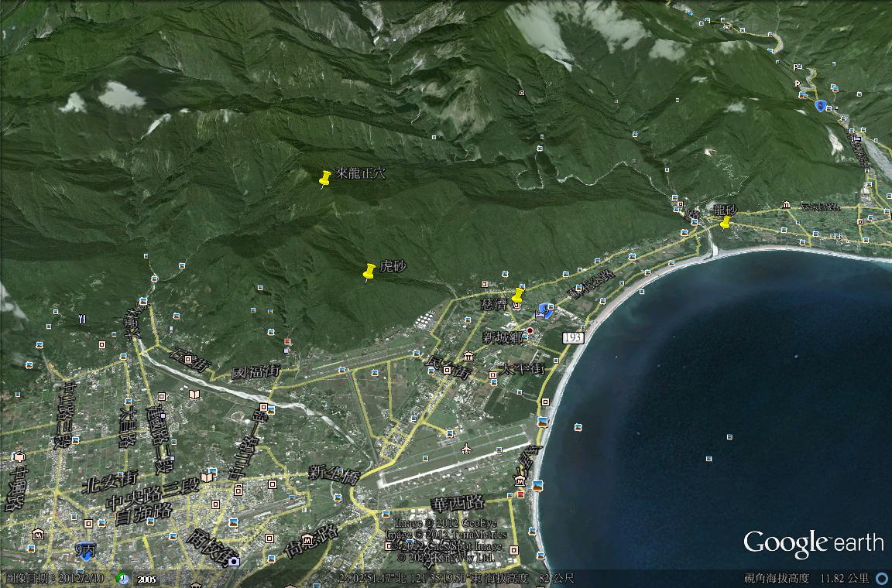Image resolution: width=892 pixels, height=588 pixels.
Task: Click the red dot beside 新城鄉
Action: coord(530,331)
